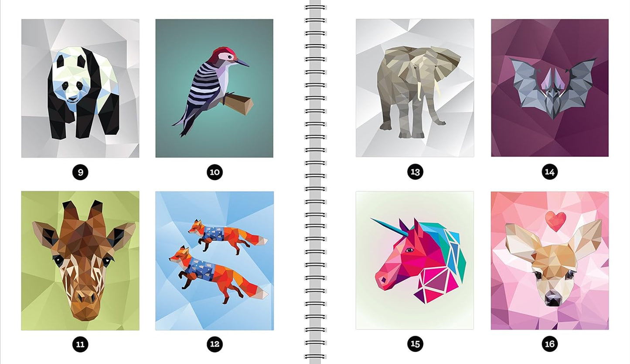Choose the two running foxes picture
The width and height of the screenshot is (630, 364).
(214, 260)
